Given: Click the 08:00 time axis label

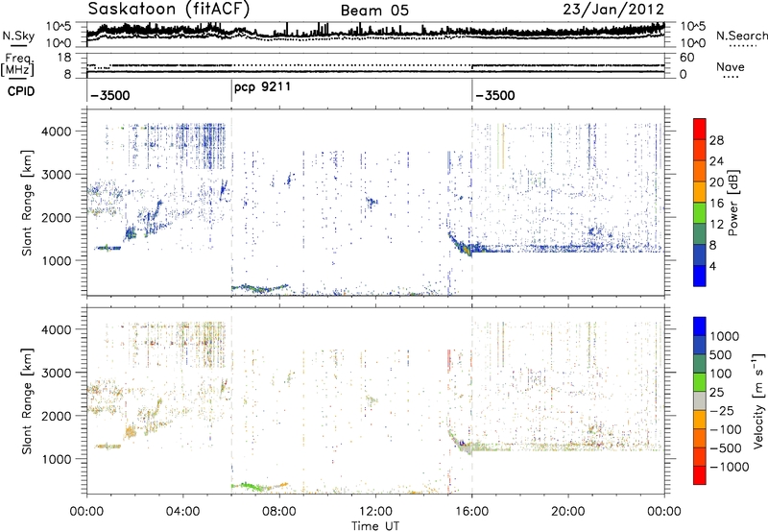Looking at the screenshot, I should pyautogui.click(x=278, y=512).
